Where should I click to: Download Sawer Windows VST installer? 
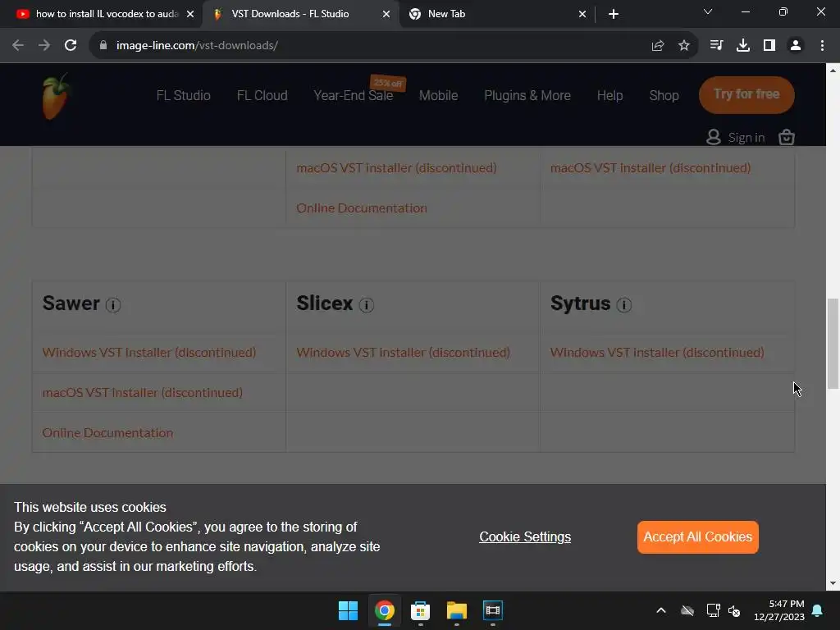149,353
